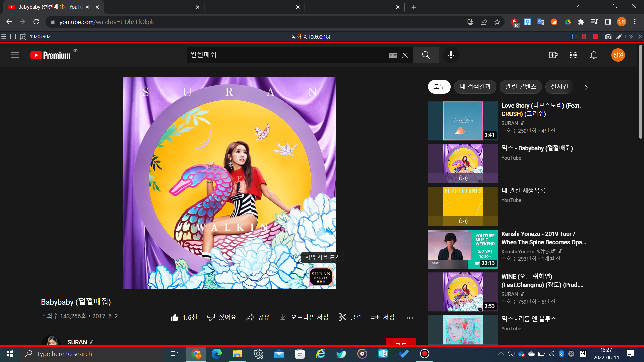Click the search magnifier button

pyautogui.click(x=426, y=55)
